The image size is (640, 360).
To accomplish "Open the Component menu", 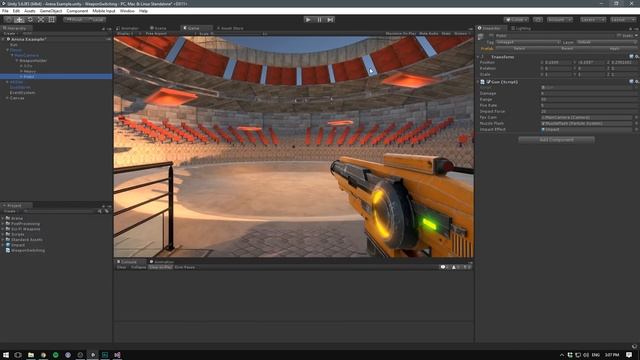I will (x=77, y=11).
